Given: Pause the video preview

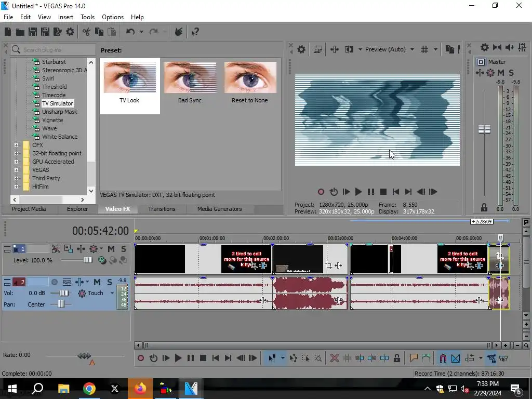Looking at the screenshot, I should (371, 192).
